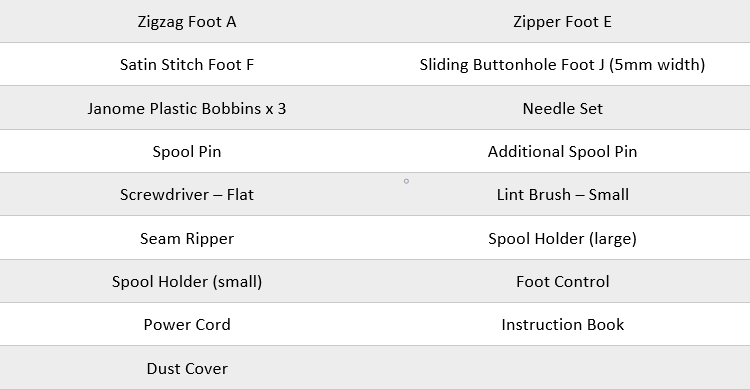750x390 pixels.
Task: Select Spool Holder (large) text
Action: pyautogui.click(x=562, y=239)
